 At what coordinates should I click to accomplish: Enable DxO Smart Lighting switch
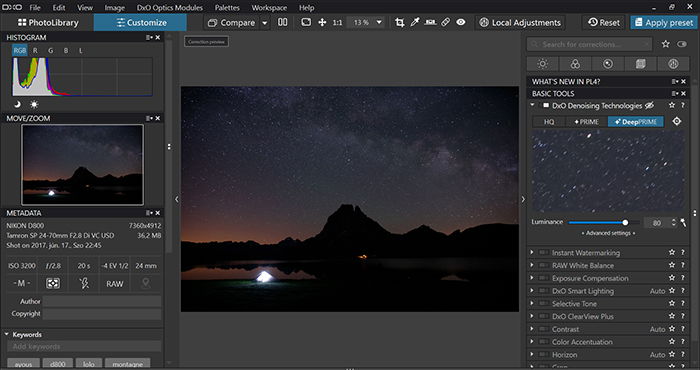point(543,291)
